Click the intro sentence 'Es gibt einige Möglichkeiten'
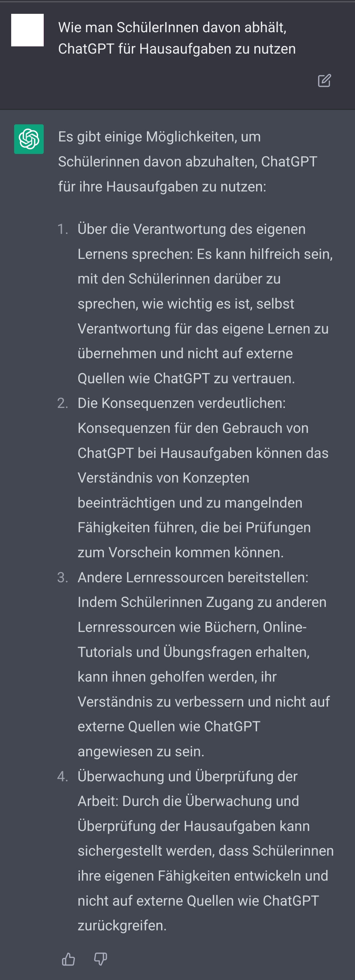Viewport: 355px width, 980px height. pos(187,162)
